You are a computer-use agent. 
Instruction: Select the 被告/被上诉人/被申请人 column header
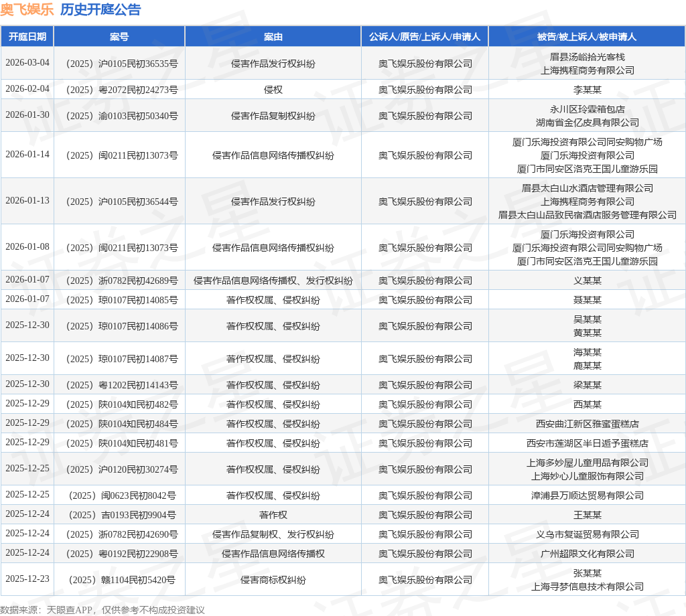click(x=587, y=37)
